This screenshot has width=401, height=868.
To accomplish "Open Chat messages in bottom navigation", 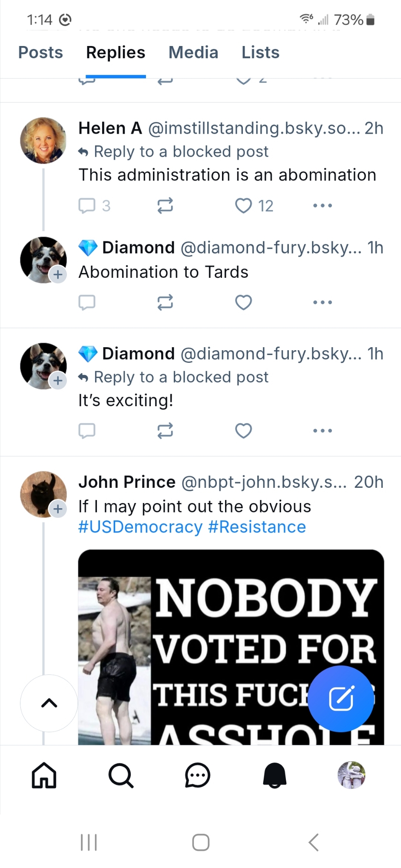I will tap(198, 775).
